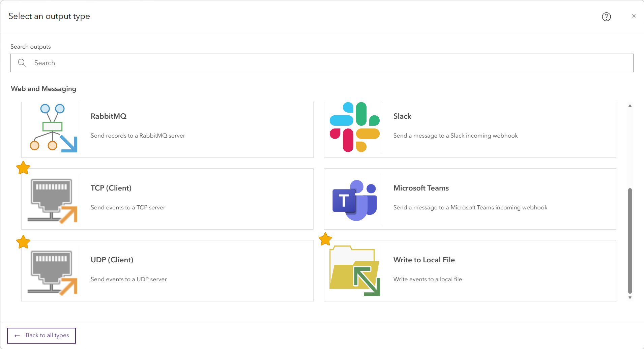Image resolution: width=644 pixels, height=349 pixels.
Task: Click the Search outputs input field
Action: click(322, 63)
